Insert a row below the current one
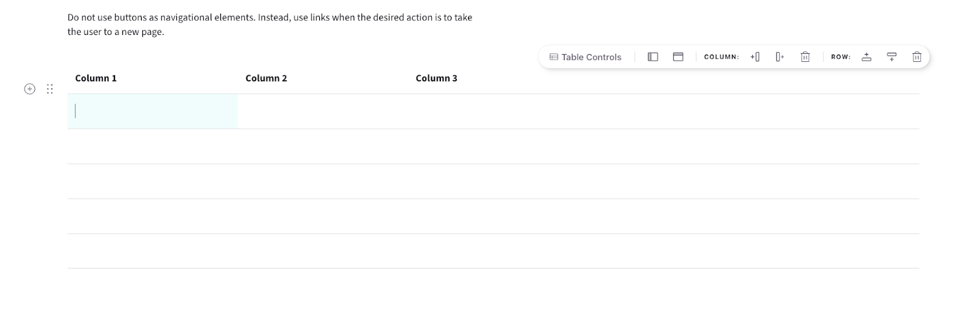Viewport: 980px width, 312px height. pos(892,57)
